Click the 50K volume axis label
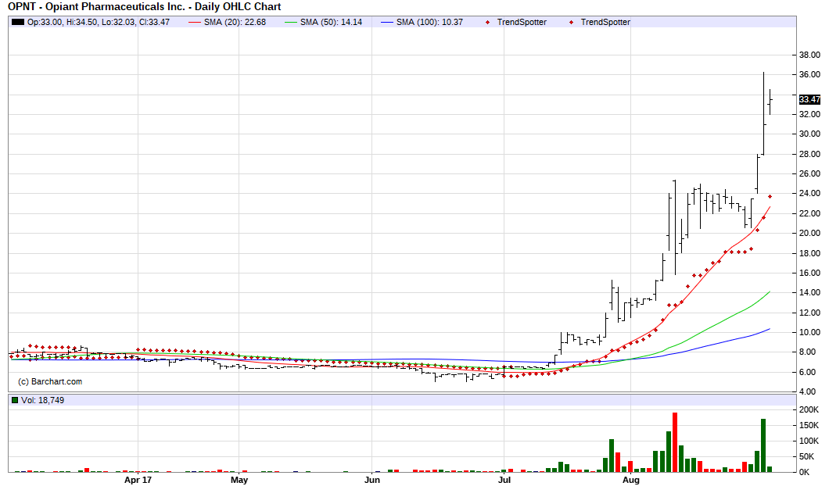 tap(807, 456)
